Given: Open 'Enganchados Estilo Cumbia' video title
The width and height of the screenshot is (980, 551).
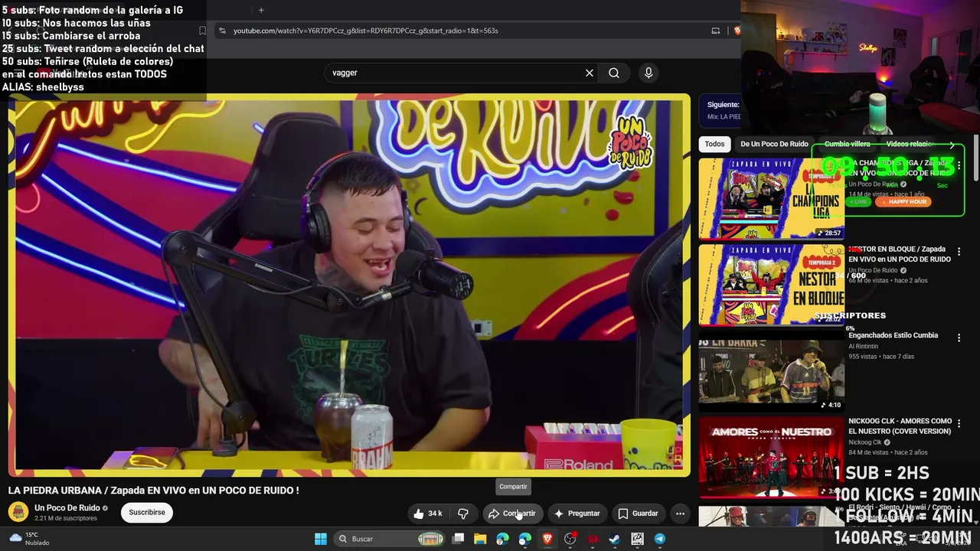Looking at the screenshot, I should point(893,335).
